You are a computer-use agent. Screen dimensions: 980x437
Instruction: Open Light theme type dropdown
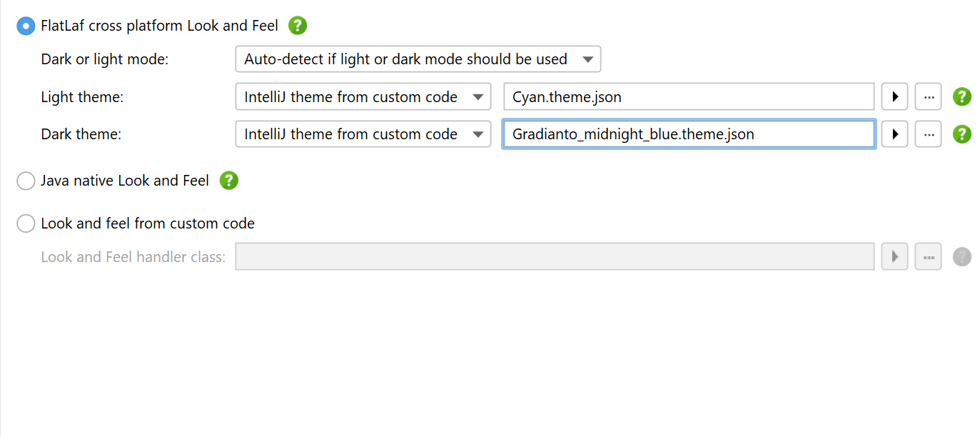pos(363,96)
